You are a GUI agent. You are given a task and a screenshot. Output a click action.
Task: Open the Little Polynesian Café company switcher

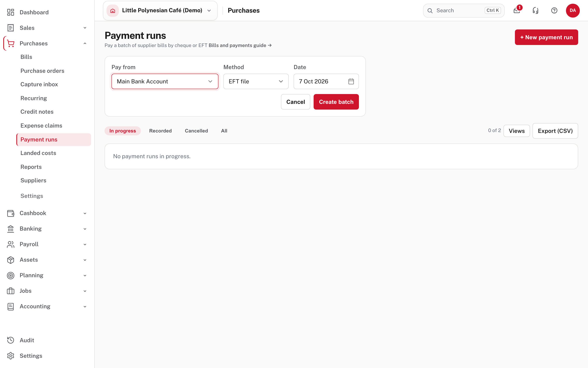tap(160, 10)
